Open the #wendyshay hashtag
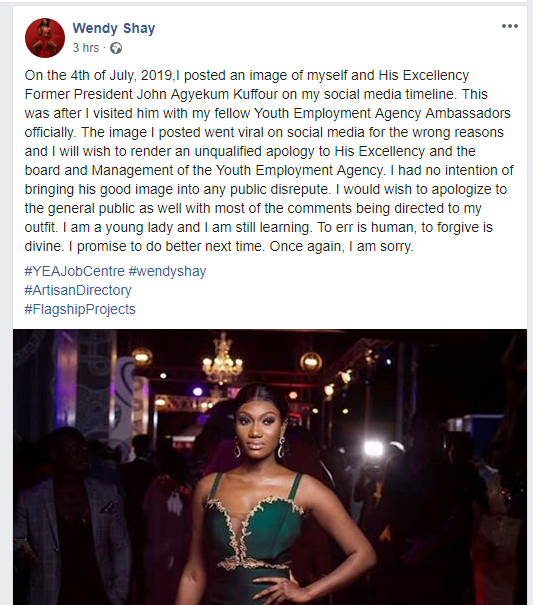The image size is (533, 605). click(167, 271)
